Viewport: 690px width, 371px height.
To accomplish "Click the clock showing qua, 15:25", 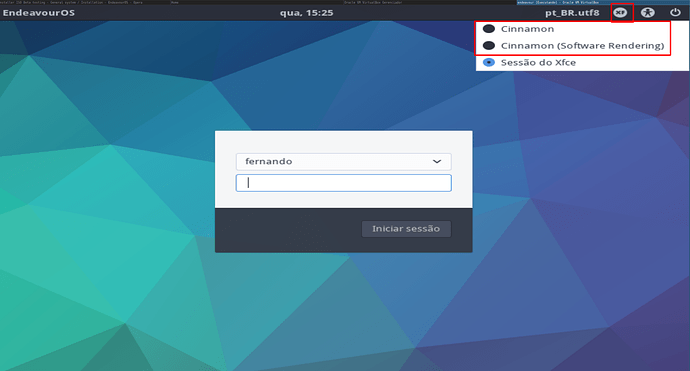I will (307, 13).
